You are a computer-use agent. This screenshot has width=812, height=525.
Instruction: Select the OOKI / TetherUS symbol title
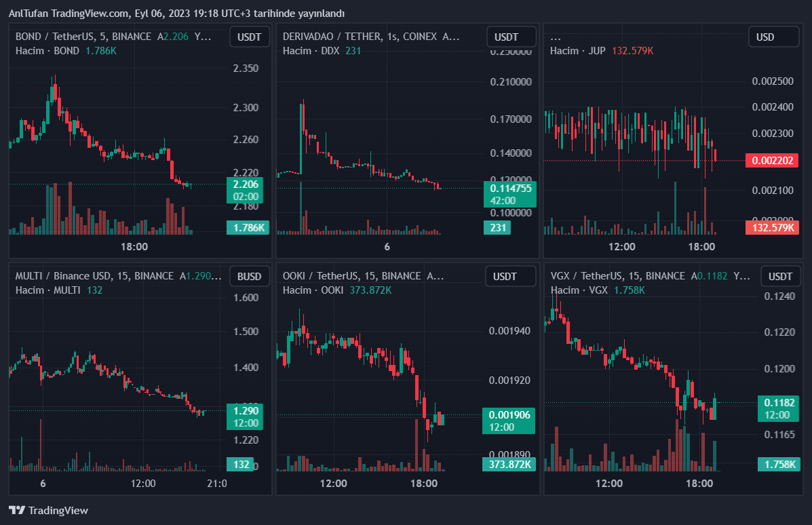(x=322, y=276)
